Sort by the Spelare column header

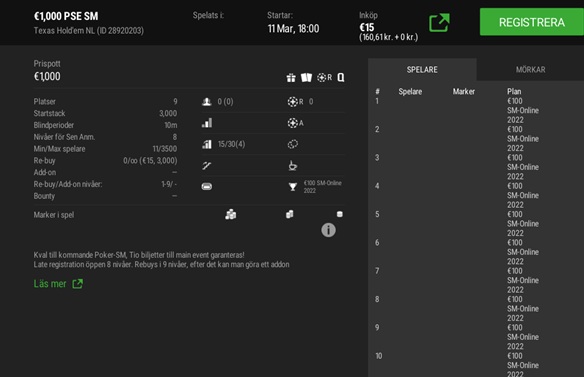(x=410, y=92)
